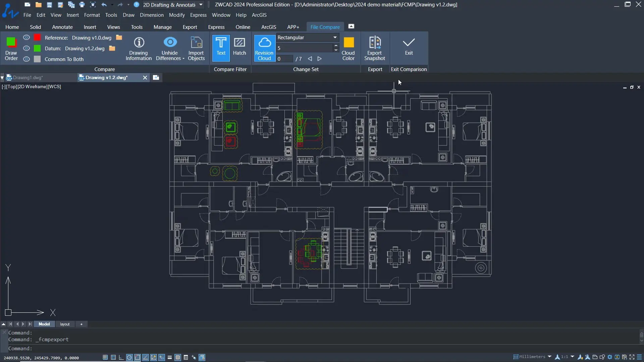The height and width of the screenshot is (362, 644).
Task: Click the orange Cloud Color swatch
Action: tap(348, 43)
